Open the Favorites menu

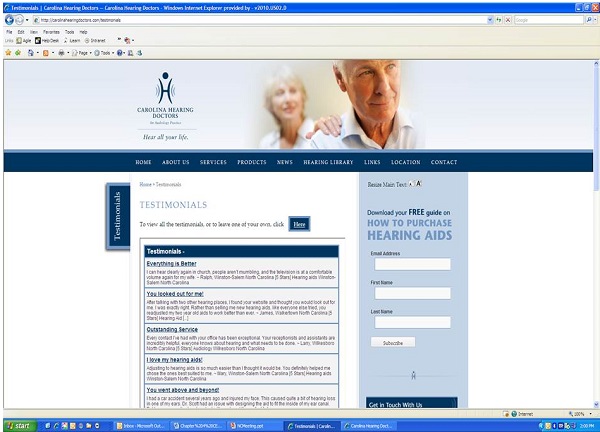(50, 31)
